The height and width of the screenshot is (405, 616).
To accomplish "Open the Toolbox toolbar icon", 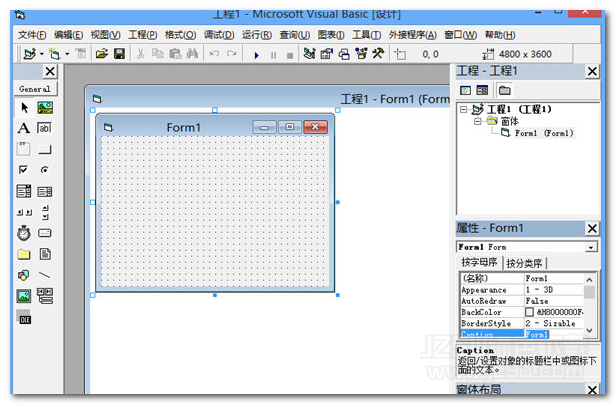I will (378, 53).
